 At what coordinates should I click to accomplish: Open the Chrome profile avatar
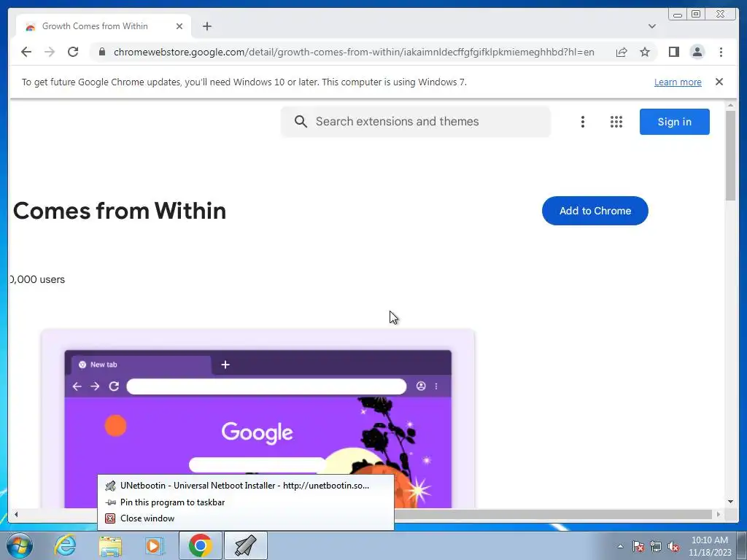(x=697, y=52)
